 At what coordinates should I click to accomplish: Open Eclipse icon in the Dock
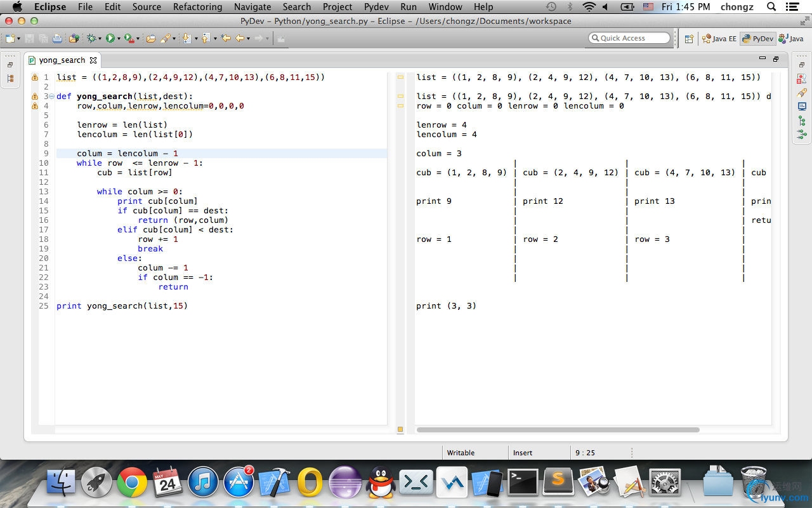click(345, 483)
